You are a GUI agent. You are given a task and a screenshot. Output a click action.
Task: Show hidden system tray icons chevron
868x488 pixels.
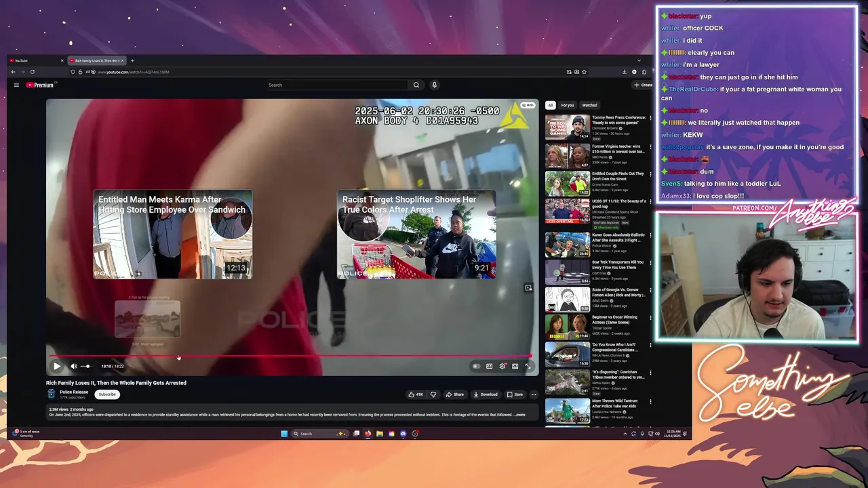click(625, 434)
